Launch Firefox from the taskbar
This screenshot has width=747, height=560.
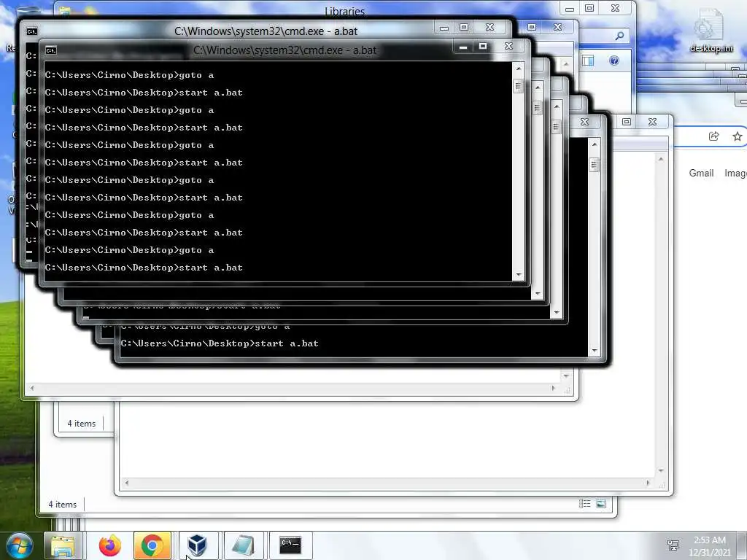coord(109,545)
